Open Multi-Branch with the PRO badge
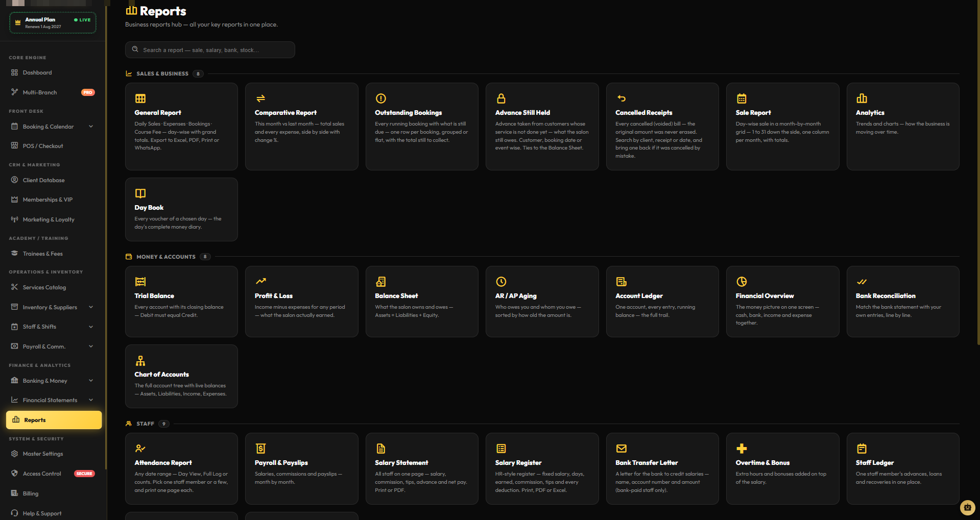The image size is (980, 520). (54, 92)
